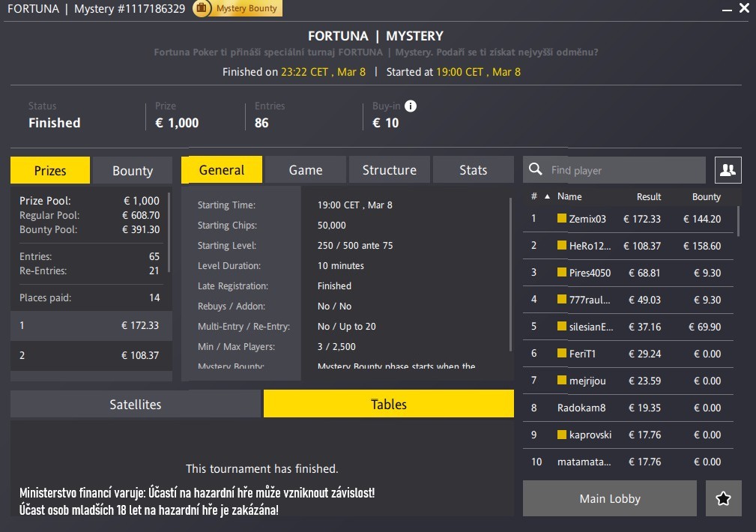Click the yellow flag icon beside silesianE...
This screenshot has height=532, width=756.
coord(562,326)
